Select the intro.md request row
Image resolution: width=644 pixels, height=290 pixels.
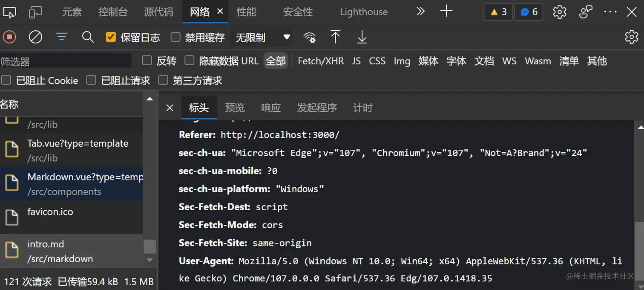click(x=72, y=251)
